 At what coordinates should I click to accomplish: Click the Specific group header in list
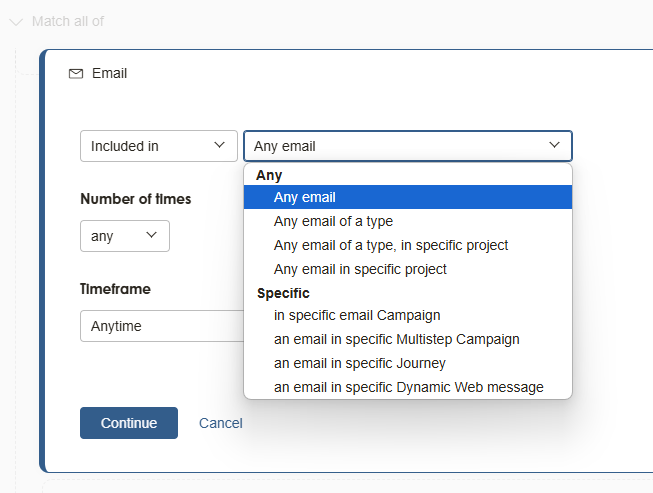[x=283, y=293]
